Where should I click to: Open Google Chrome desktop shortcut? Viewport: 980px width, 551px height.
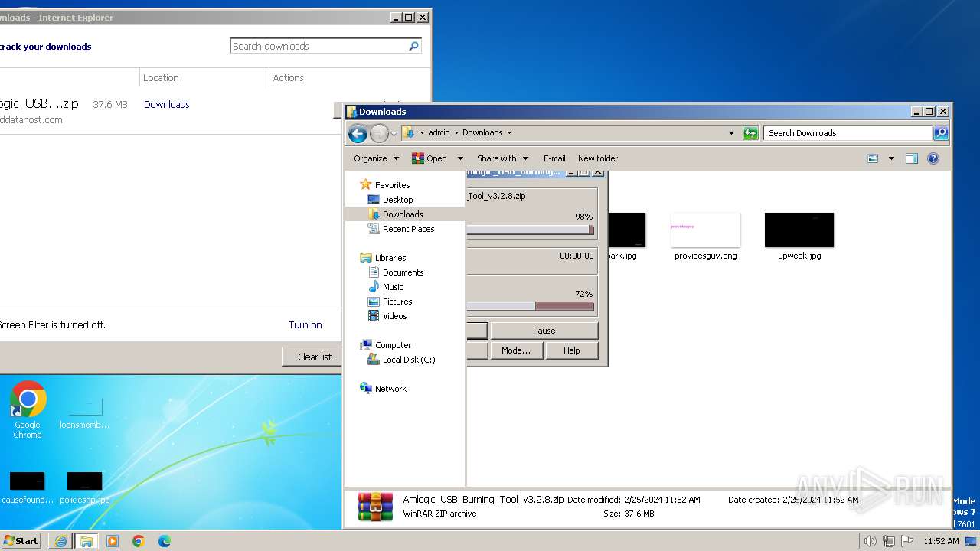[28, 410]
